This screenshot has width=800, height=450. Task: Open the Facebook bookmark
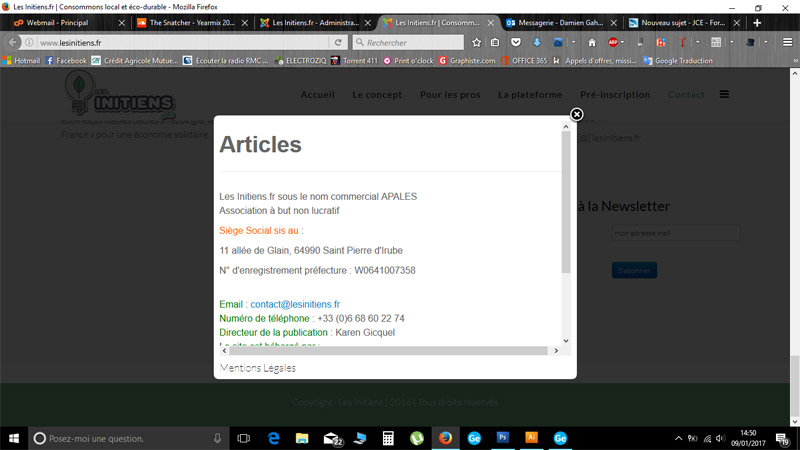(66, 61)
